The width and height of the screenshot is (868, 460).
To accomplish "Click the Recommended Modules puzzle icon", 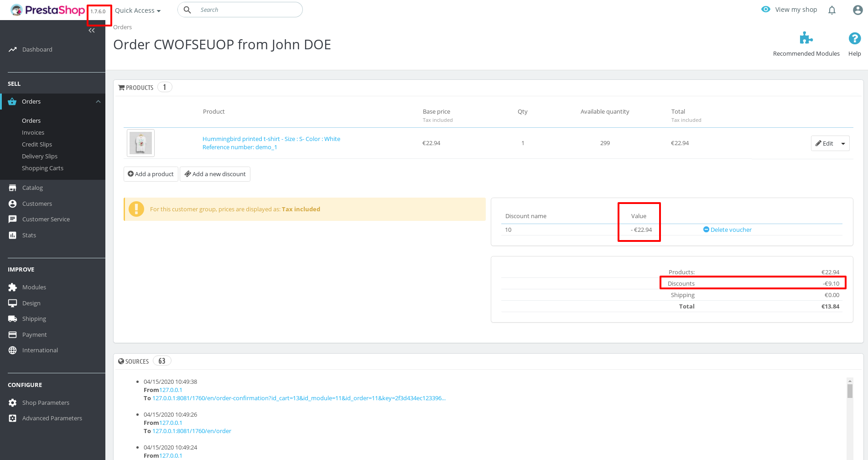I will (x=806, y=38).
